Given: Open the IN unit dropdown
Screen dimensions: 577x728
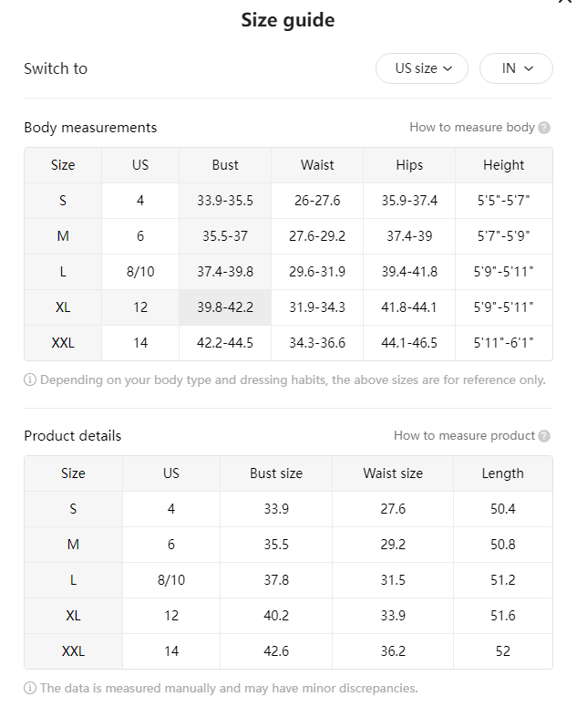Looking at the screenshot, I should click(516, 68).
